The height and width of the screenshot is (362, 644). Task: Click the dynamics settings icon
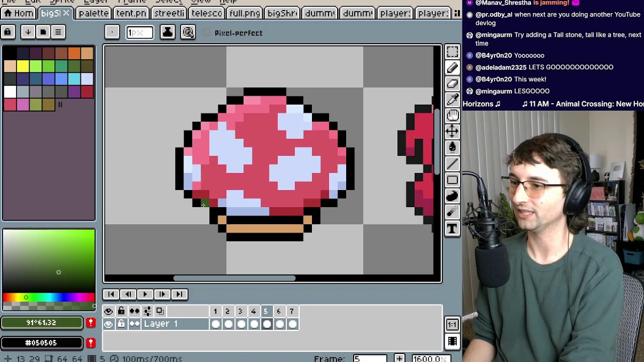188,33
